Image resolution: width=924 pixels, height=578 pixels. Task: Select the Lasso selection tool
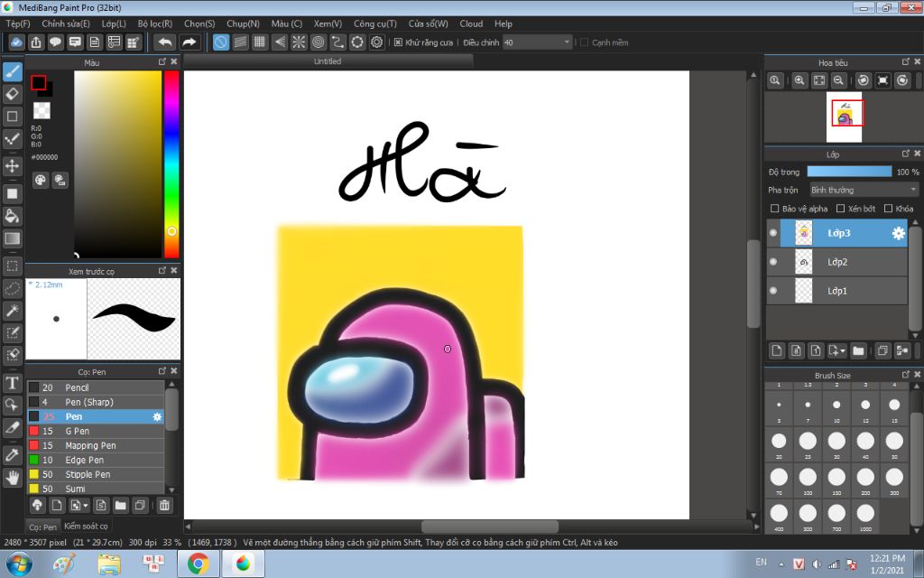click(13, 288)
